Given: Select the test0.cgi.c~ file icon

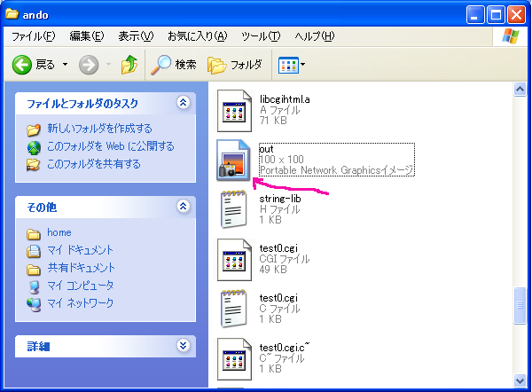Looking at the screenshot, I should coord(234,359).
